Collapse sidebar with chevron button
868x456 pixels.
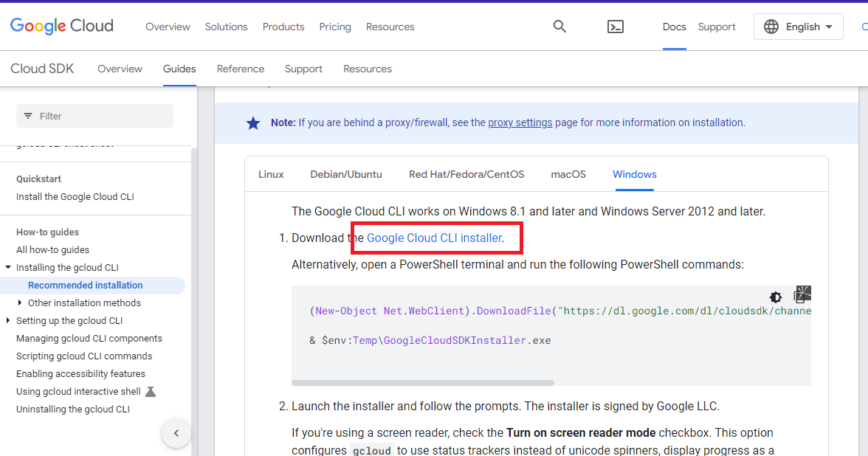tap(176, 433)
